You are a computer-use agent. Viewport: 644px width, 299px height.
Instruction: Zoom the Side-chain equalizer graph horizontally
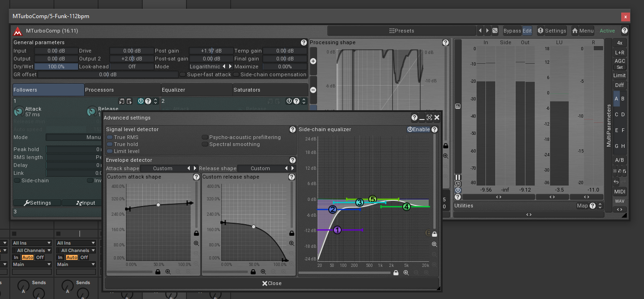[406, 273]
